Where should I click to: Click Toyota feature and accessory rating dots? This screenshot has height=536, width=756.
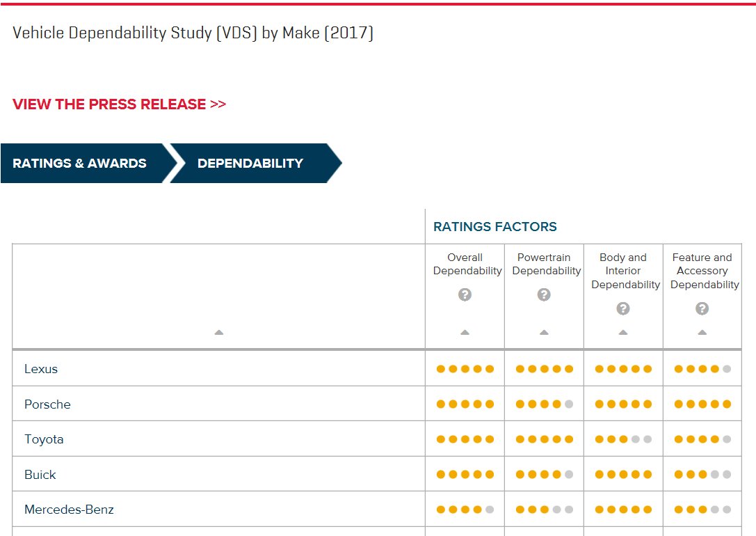(702, 439)
